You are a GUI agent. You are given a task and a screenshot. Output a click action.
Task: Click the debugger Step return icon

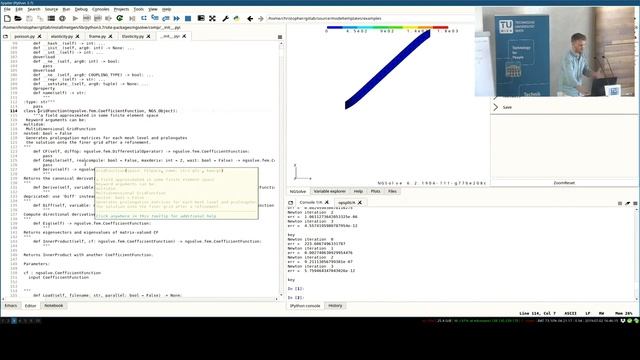pyautogui.click(x=166, y=18)
